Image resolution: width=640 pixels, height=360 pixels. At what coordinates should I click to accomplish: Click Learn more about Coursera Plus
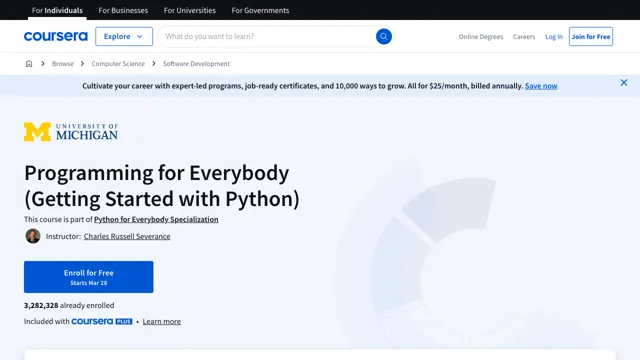tap(162, 322)
